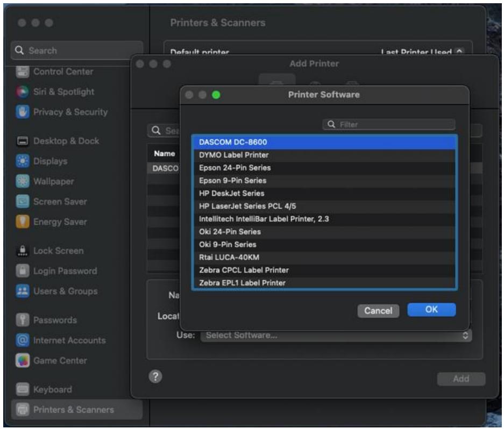Select HP LaserJet Series PCL 4/5

[325, 206]
